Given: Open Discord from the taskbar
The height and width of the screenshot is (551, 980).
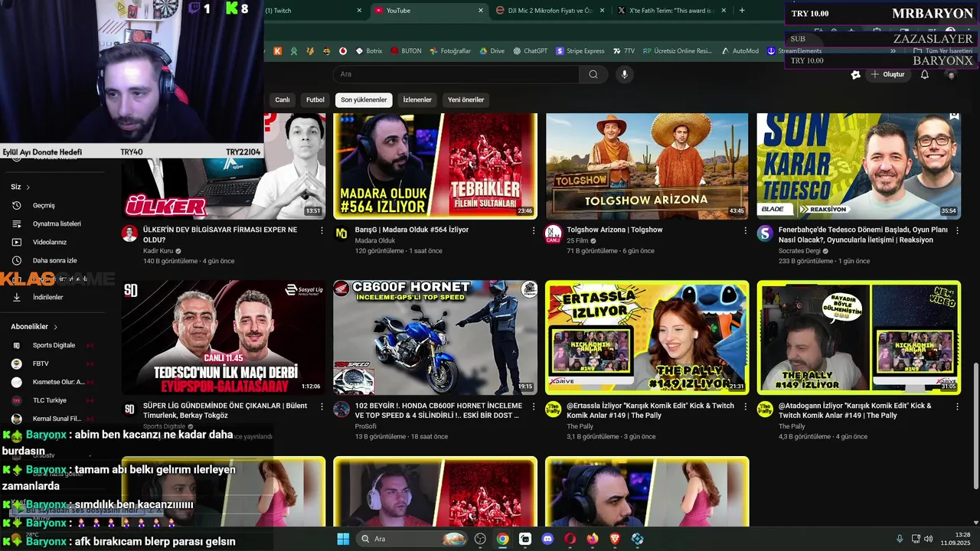Looking at the screenshot, I should tap(547, 539).
